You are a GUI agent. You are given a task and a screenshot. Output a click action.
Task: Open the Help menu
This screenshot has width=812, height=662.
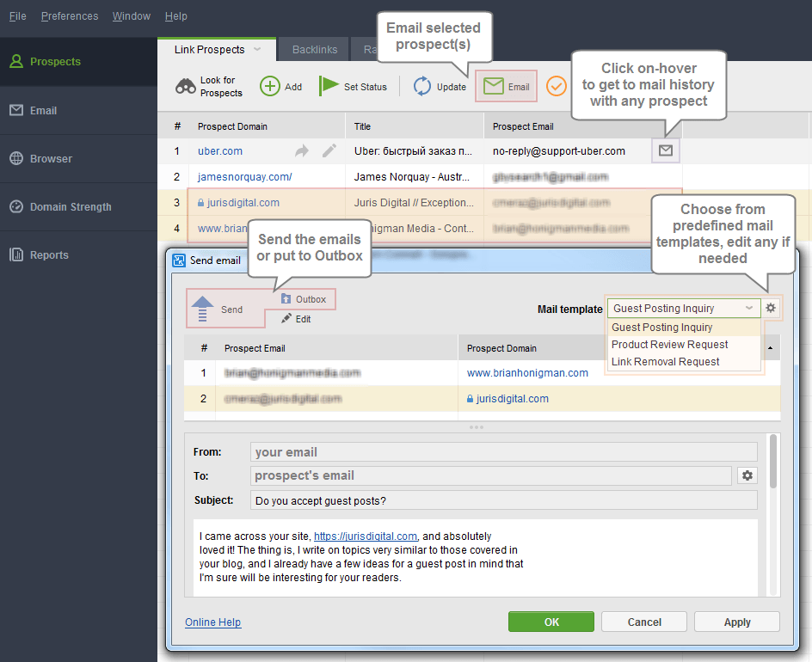(176, 16)
